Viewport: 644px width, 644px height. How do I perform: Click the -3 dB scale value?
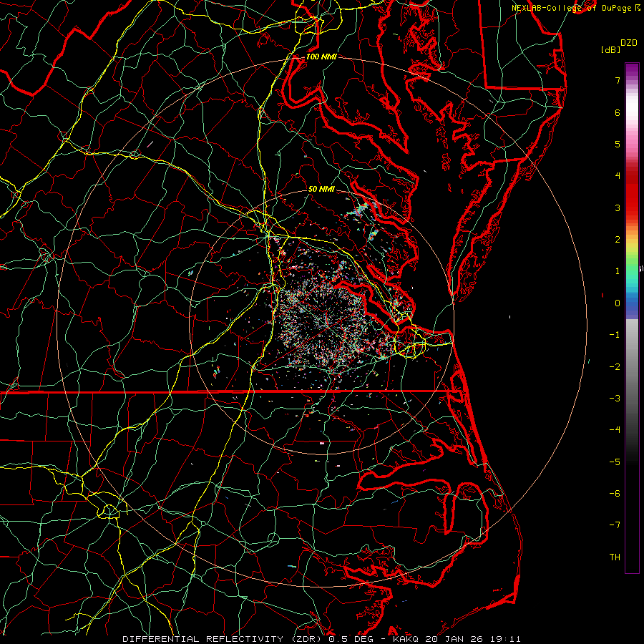(x=615, y=399)
